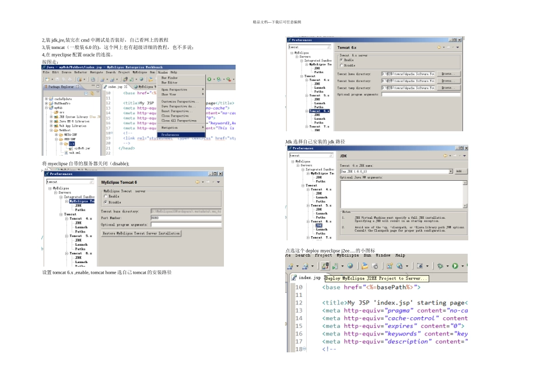The width and height of the screenshot is (554, 392).
Task: Click the open folder icon in the bottom-right editor toolbar
Action: pyautogui.click(x=365, y=266)
